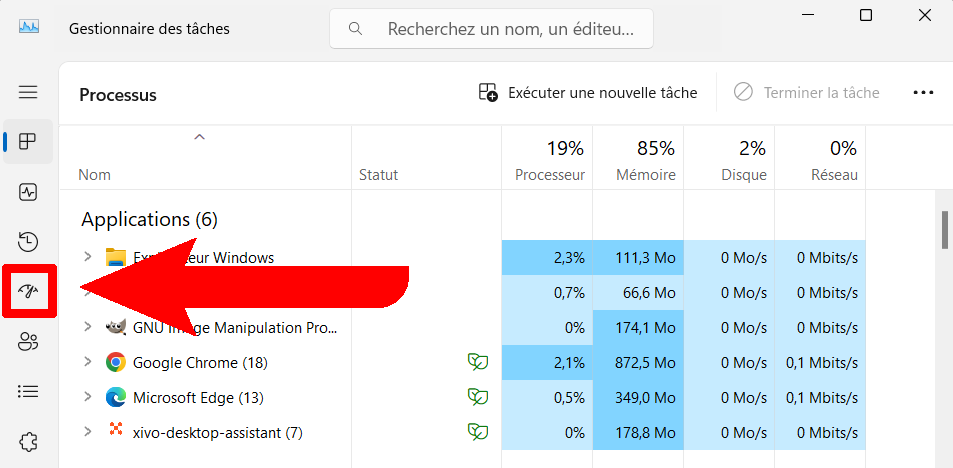Screen dimensions: 953x468
Task: Open the Details list sidebar icon
Action: pos(28,391)
